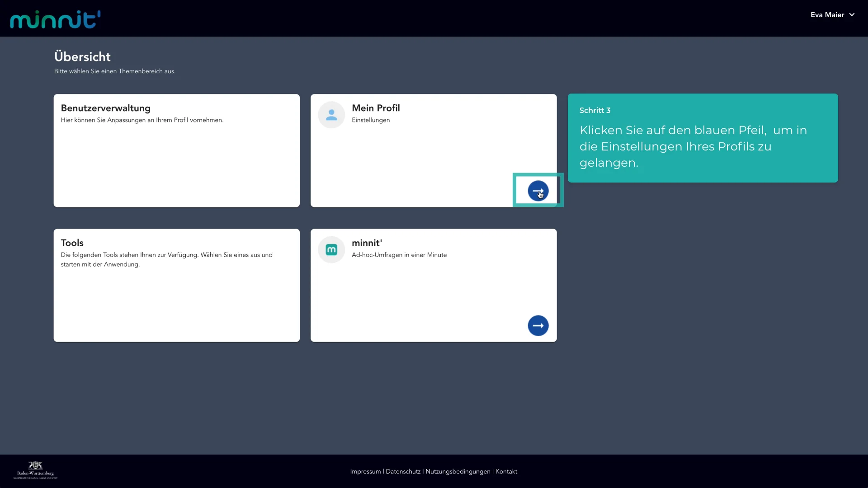868x488 pixels.
Task: Click the Tools card heading
Action: click(72, 243)
